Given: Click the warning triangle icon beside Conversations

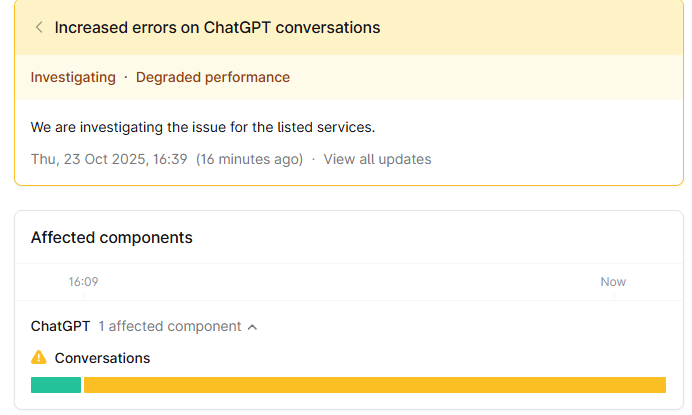Looking at the screenshot, I should tap(39, 357).
